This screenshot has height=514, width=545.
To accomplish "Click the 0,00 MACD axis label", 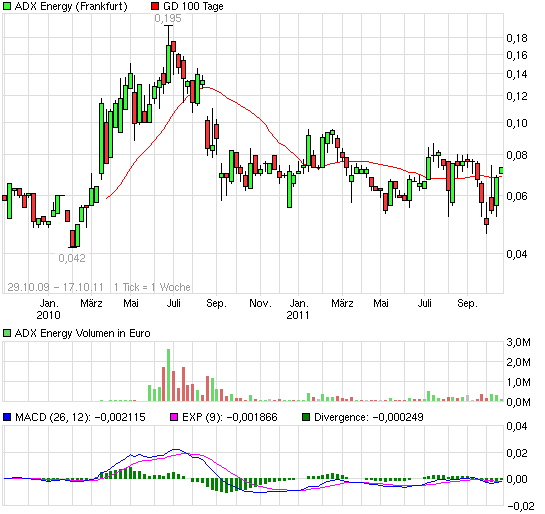I will (x=517, y=480).
